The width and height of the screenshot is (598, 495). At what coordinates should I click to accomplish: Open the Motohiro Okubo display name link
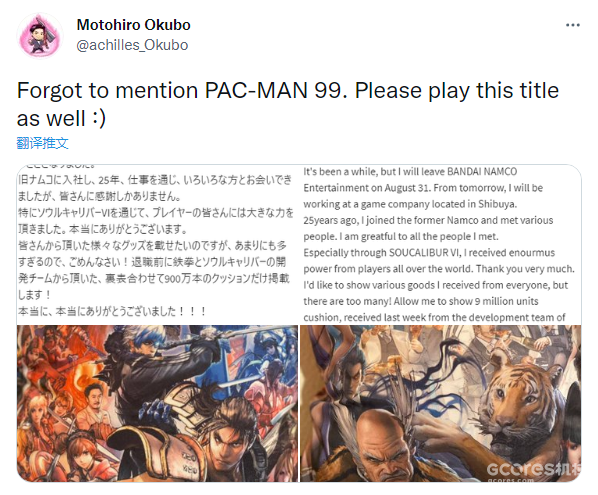(x=133, y=25)
